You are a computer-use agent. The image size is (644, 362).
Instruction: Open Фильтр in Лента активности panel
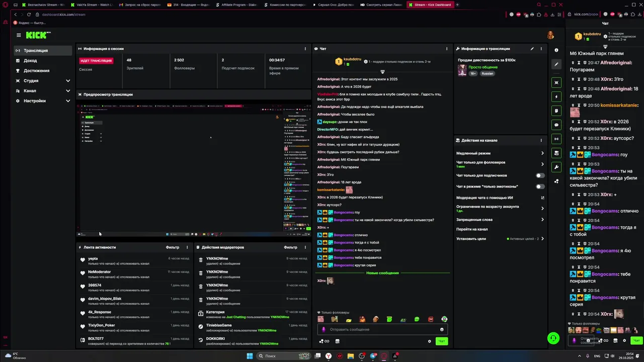[172, 247]
